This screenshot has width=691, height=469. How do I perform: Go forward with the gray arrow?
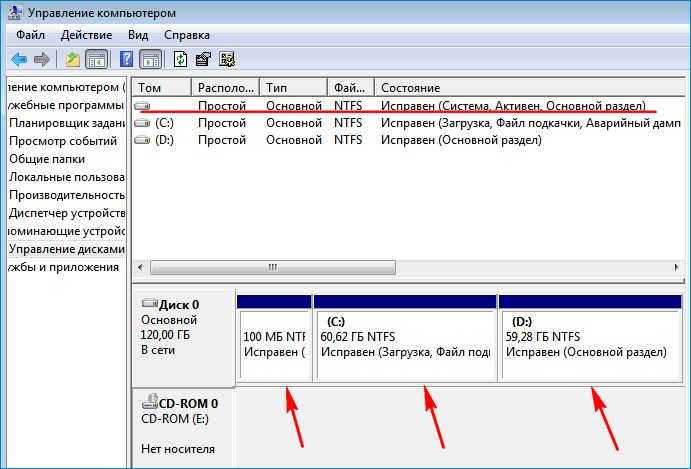coord(42,59)
